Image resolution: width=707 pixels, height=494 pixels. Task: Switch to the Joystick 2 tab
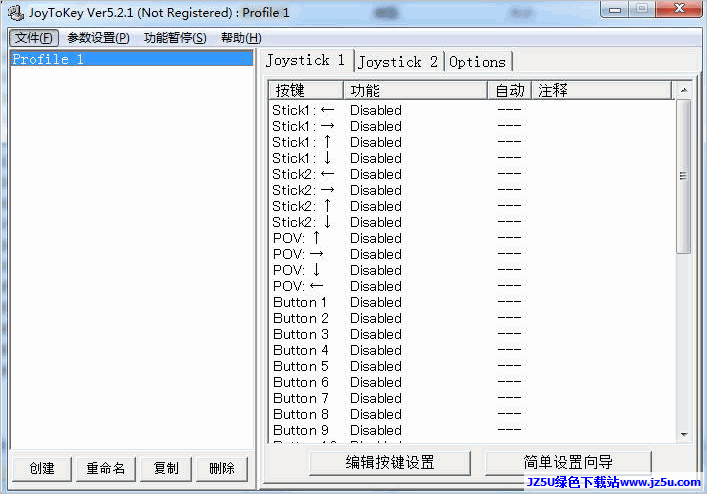click(399, 62)
